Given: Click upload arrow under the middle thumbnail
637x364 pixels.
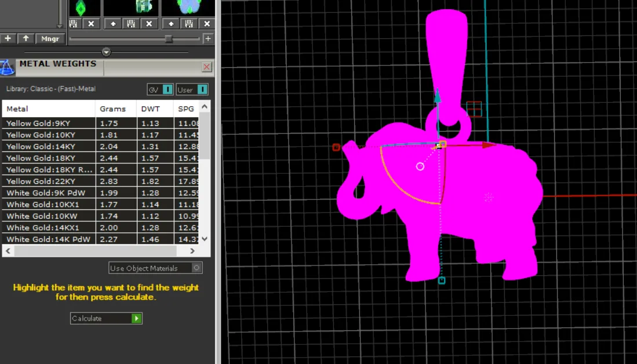Looking at the screenshot, I should tap(113, 24).
